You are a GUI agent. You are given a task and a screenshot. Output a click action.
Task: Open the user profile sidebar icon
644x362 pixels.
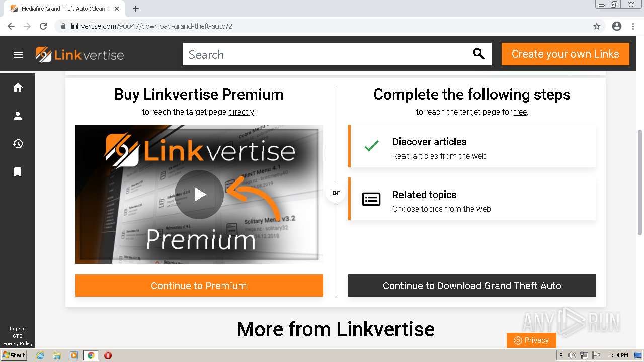click(x=18, y=116)
